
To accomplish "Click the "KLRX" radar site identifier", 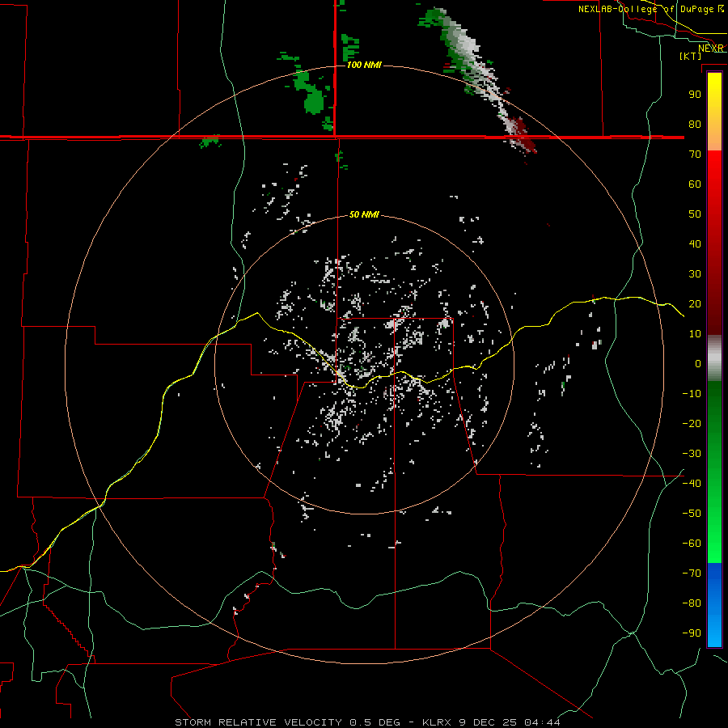I will coord(437,722).
